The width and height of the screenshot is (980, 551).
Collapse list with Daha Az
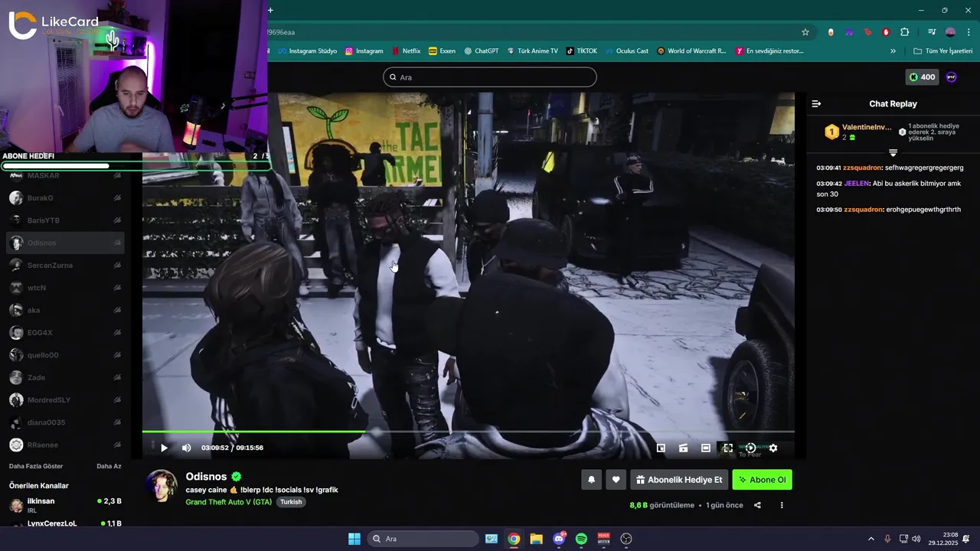(109, 466)
